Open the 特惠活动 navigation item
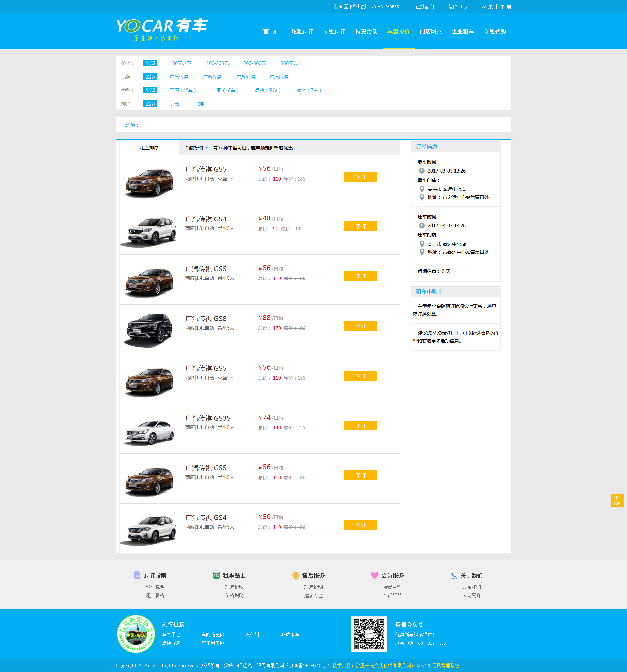Screen dimensions: 627x672 click(x=366, y=31)
